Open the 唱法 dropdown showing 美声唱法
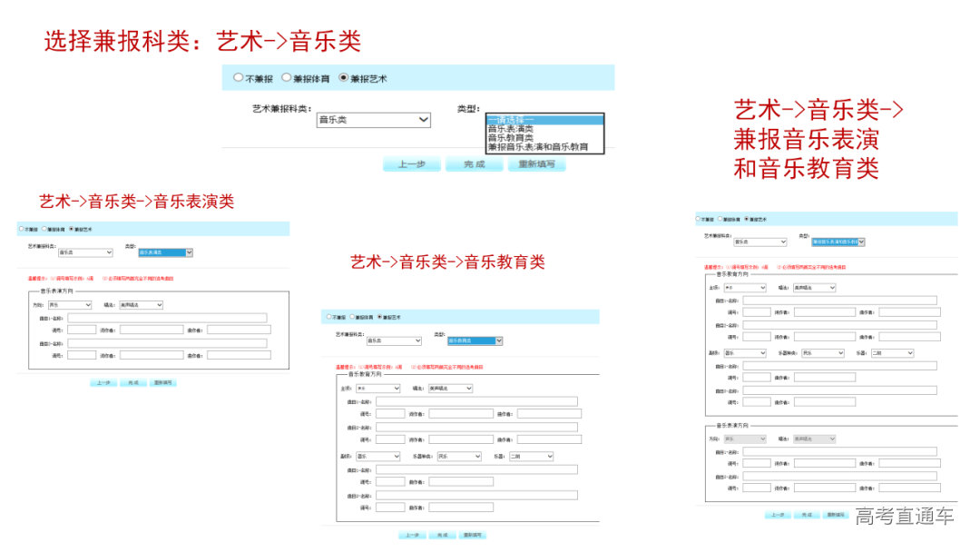This screenshot has width=980, height=552. 451,389
